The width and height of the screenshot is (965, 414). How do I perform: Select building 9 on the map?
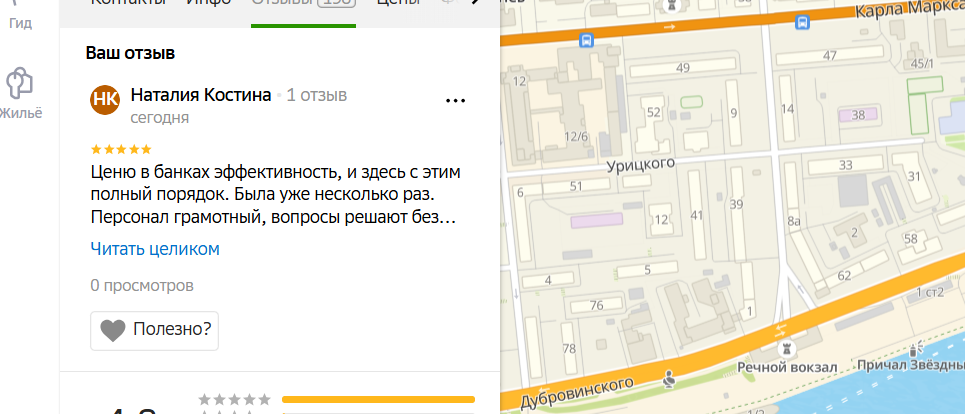tap(733, 113)
